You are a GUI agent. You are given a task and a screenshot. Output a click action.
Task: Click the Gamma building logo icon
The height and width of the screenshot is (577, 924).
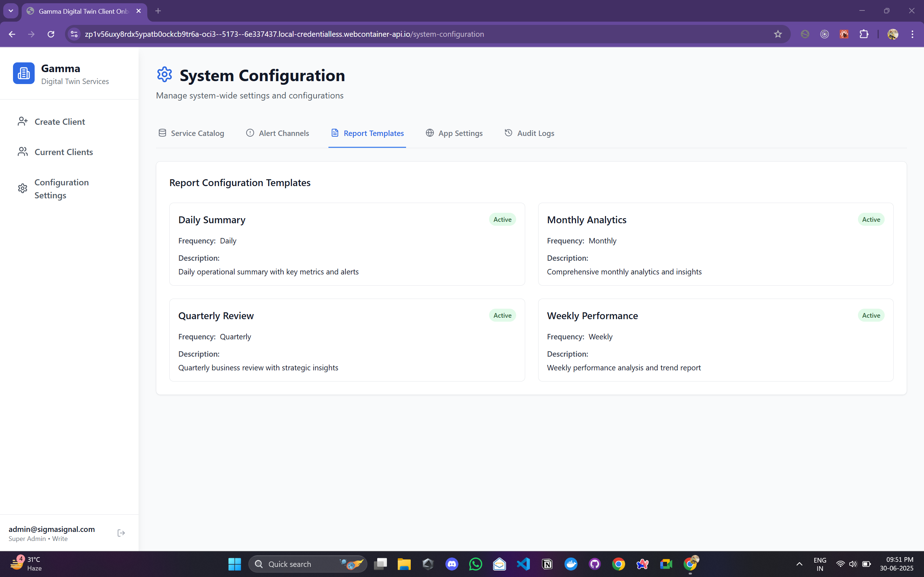coord(24,73)
